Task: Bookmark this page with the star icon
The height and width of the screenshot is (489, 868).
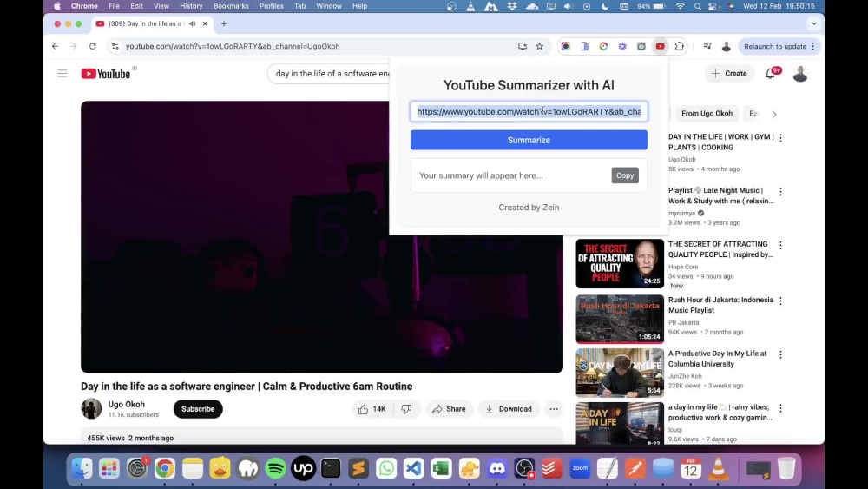Action: [x=539, y=47]
